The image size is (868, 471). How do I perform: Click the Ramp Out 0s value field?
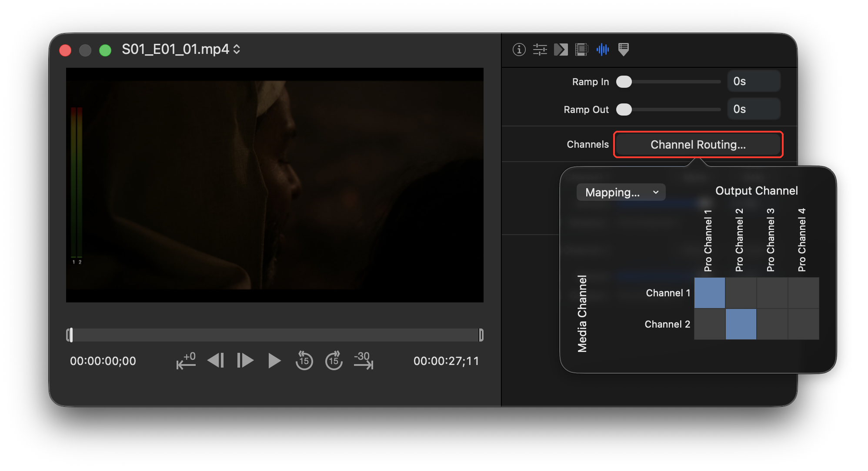pyautogui.click(x=754, y=109)
